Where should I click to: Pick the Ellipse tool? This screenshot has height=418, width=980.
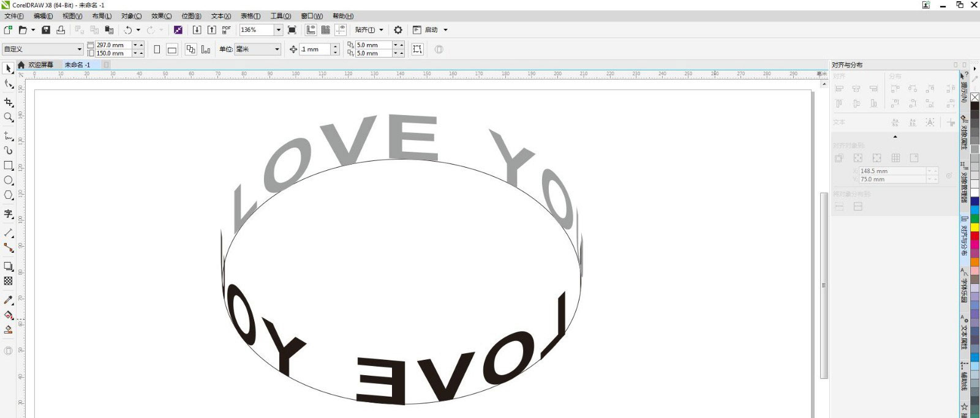tap(9, 181)
